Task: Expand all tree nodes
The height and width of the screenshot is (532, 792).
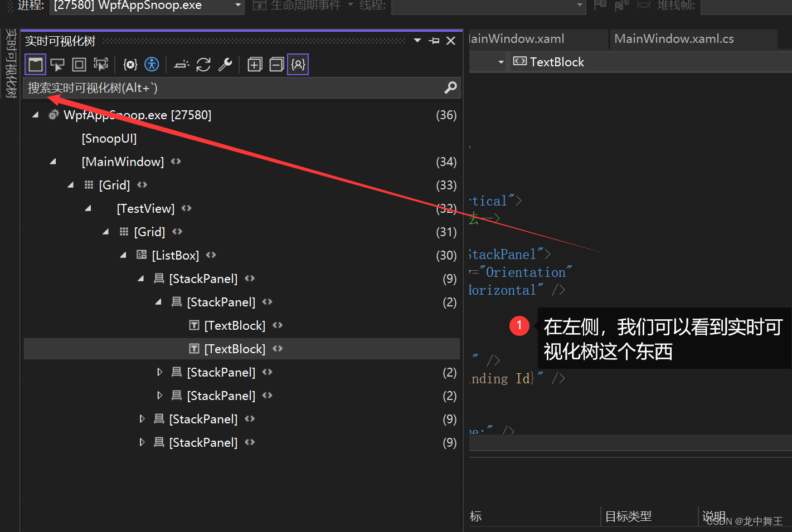Action: tap(255, 65)
